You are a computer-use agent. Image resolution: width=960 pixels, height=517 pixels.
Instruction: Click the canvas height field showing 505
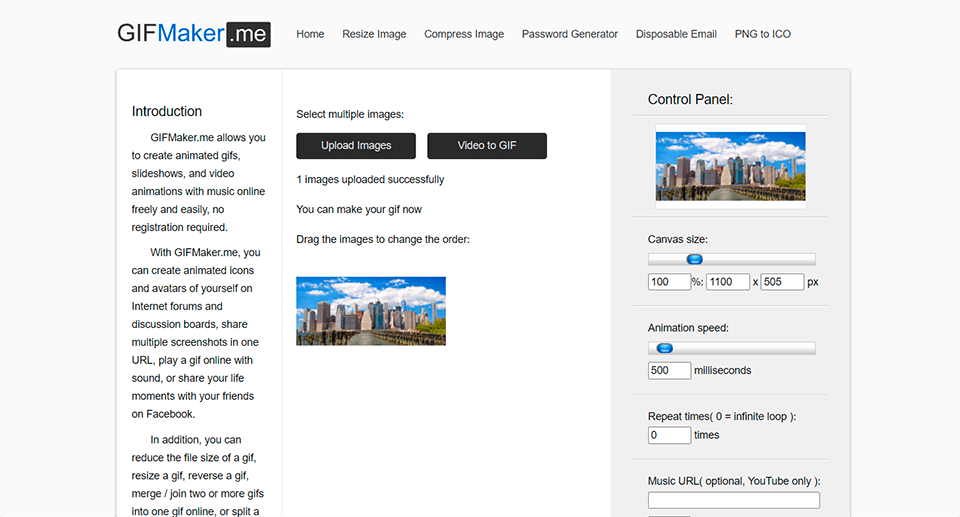(782, 282)
